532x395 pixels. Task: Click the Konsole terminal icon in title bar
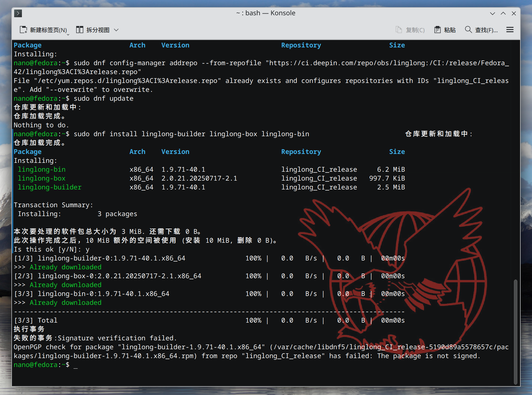18,13
